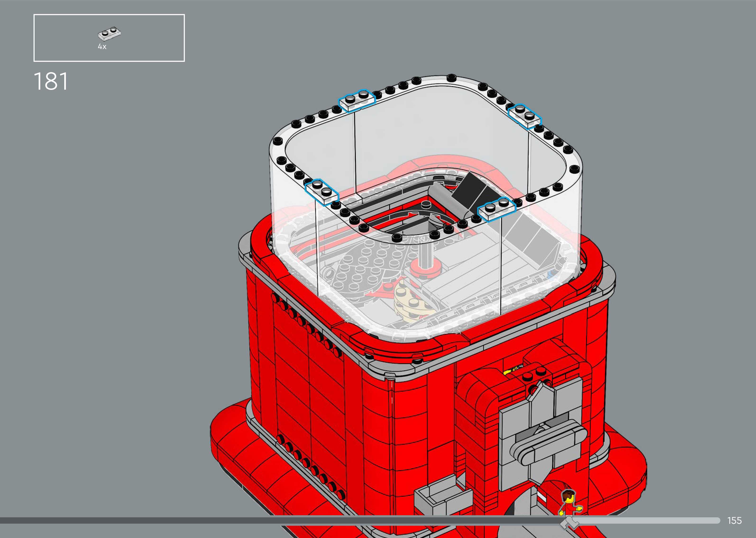Click the page number 155
This screenshot has height=538, width=756.
(x=734, y=520)
